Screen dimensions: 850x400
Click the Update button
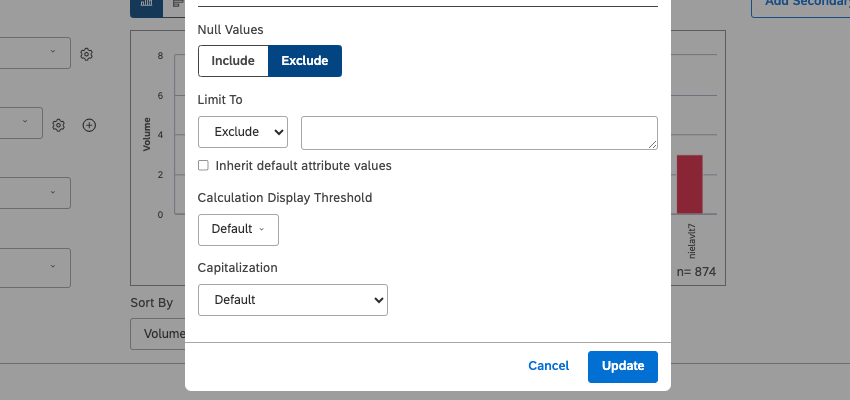pyautogui.click(x=623, y=366)
